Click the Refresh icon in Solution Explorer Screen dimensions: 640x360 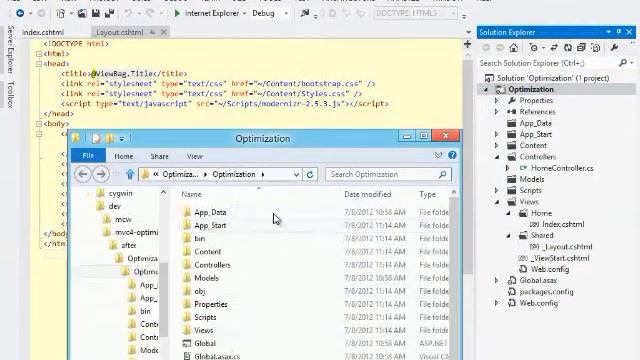point(568,48)
